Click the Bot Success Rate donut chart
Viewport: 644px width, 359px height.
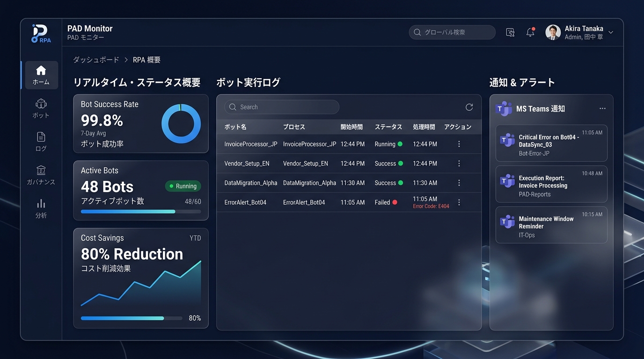pyautogui.click(x=181, y=124)
